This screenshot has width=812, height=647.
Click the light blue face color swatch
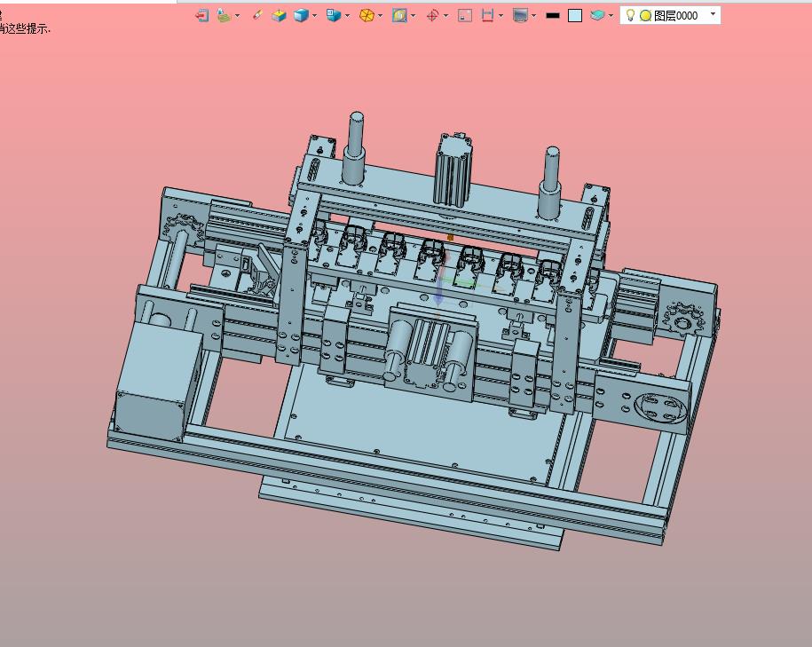(575, 16)
